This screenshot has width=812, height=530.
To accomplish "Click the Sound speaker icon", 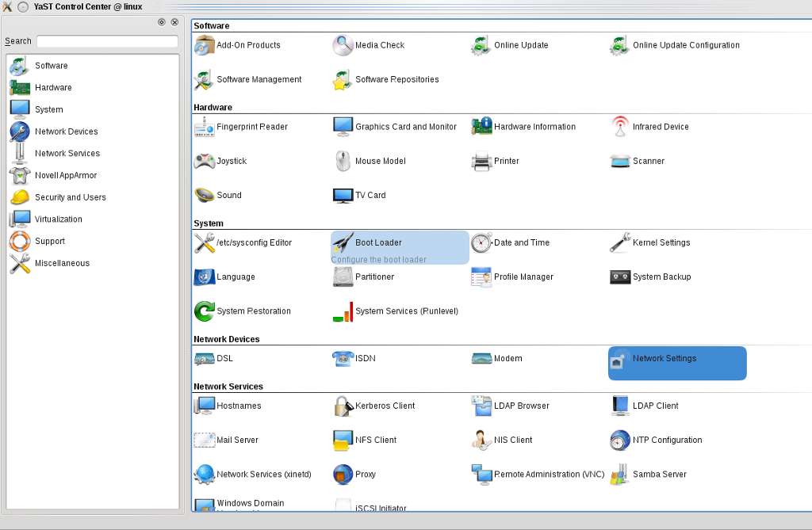I will tap(205, 196).
